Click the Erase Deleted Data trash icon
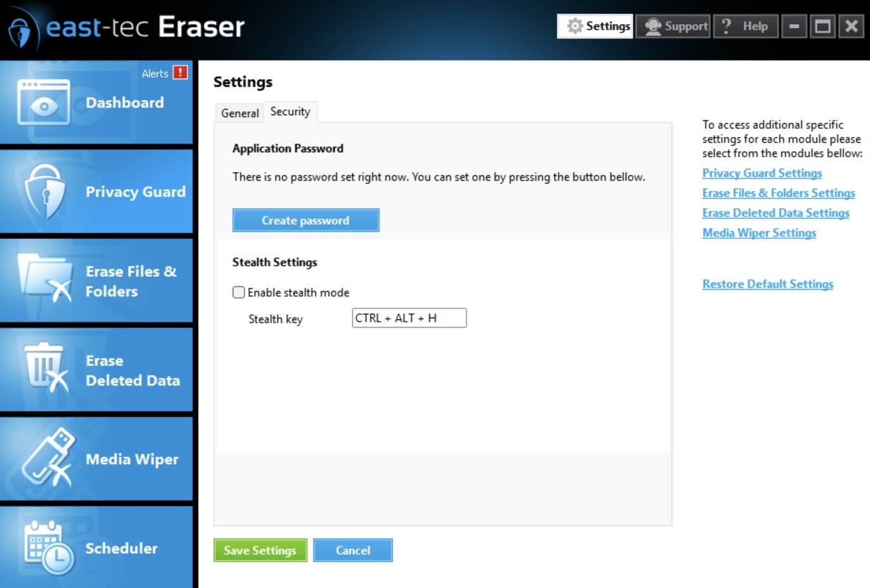The width and height of the screenshot is (870, 588). [x=46, y=367]
